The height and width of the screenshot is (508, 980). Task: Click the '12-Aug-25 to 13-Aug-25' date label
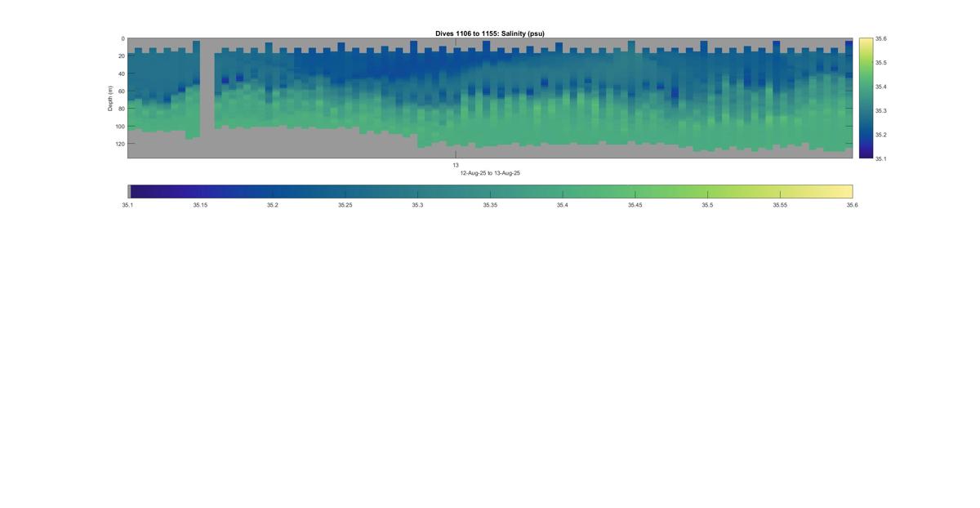[x=490, y=173]
